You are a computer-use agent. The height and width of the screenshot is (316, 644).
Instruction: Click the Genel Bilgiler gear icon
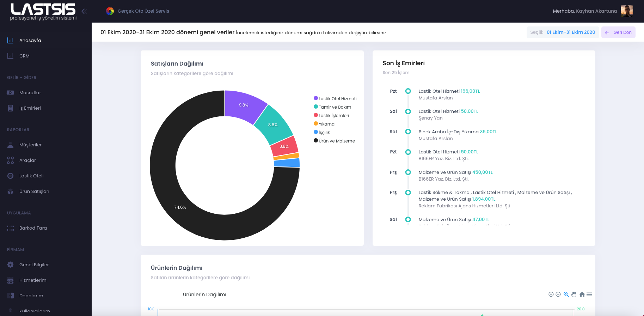click(x=11, y=265)
